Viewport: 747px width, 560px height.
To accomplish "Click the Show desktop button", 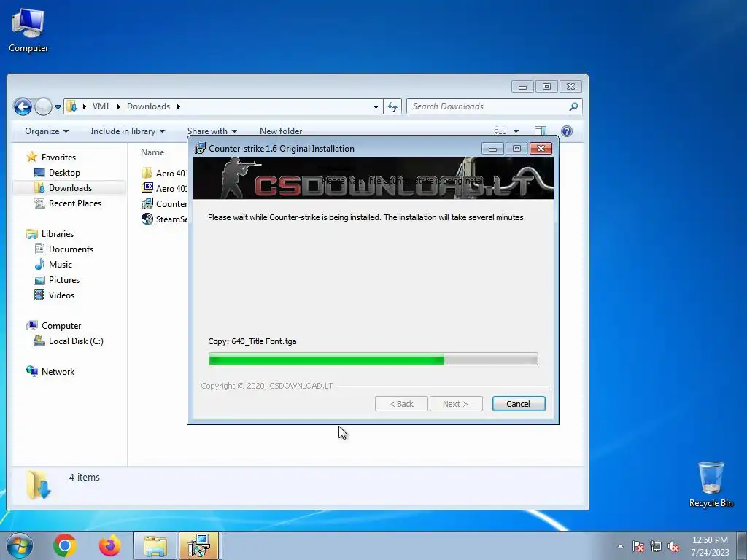I will pos(742,545).
